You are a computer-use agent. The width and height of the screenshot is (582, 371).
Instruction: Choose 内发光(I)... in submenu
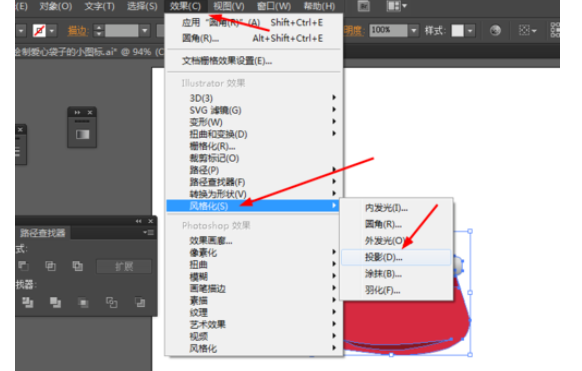pos(396,208)
